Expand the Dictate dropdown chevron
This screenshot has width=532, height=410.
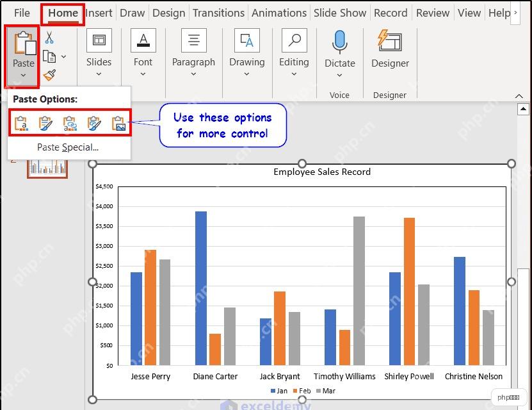pos(340,75)
